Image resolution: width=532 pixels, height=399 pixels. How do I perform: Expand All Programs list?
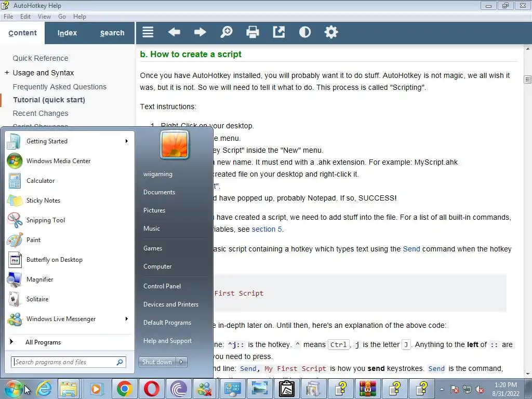pyautogui.click(x=69, y=342)
